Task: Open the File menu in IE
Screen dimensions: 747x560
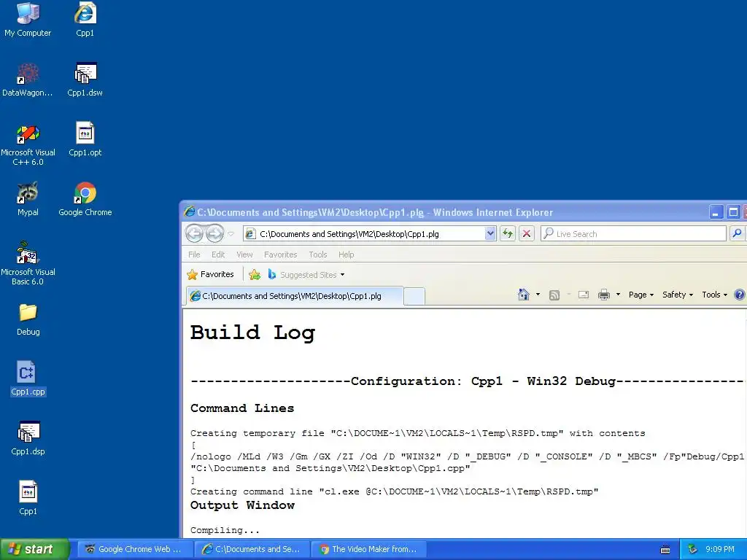Action: [194, 254]
